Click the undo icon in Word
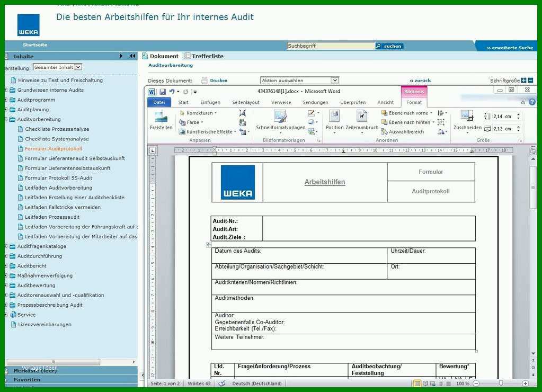The width and height of the screenshot is (542, 392). pyautogui.click(x=172, y=92)
